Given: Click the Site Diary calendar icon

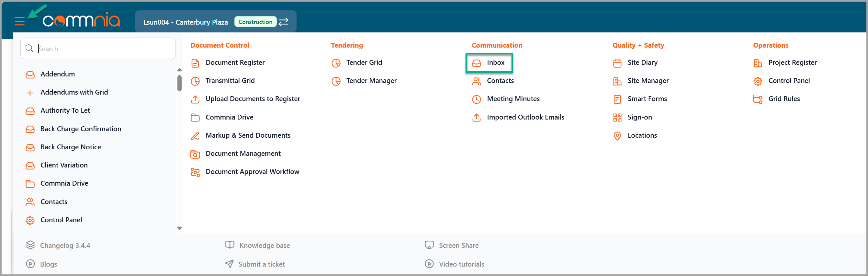Looking at the screenshot, I should (617, 63).
